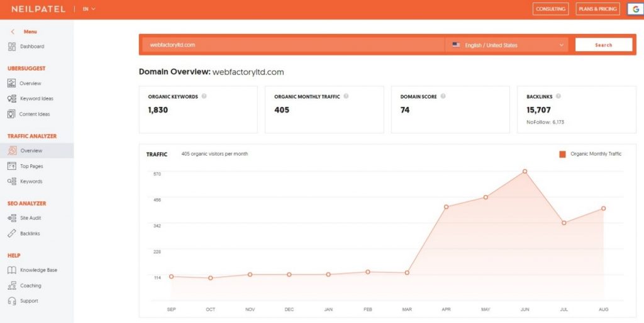
Task: Click the JUL data point on chart
Action: (x=564, y=223)
